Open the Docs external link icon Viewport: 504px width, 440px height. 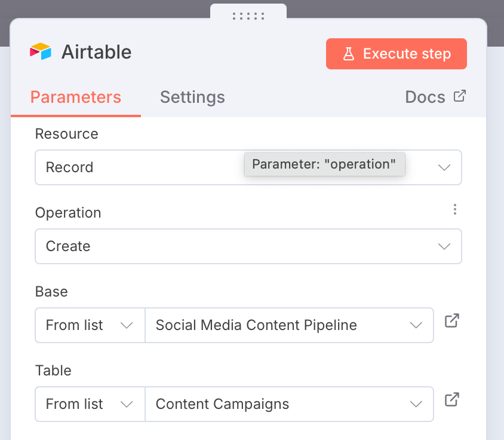click(x=459, y=96)
